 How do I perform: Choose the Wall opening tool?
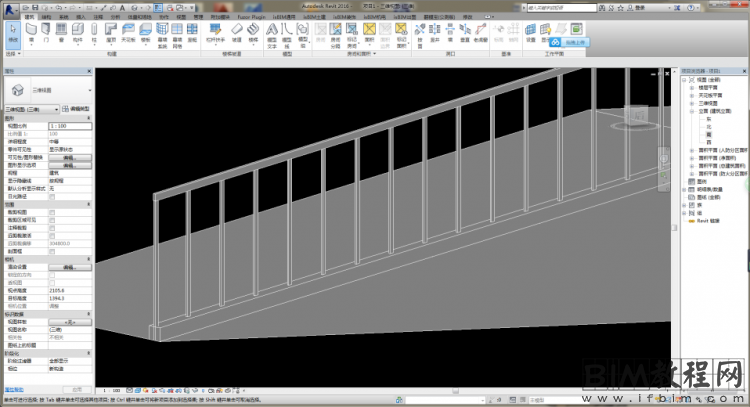450,33
